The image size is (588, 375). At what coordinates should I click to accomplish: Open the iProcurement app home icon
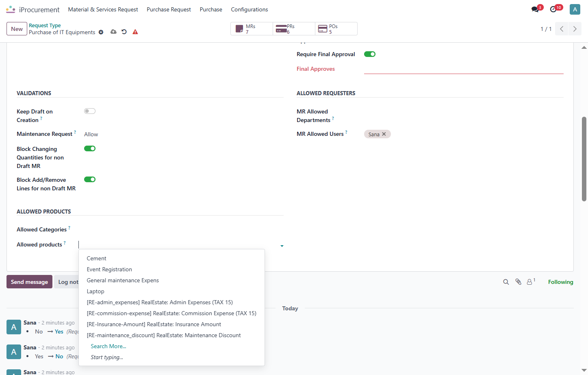pyautogui.click(x=11, y=9)
